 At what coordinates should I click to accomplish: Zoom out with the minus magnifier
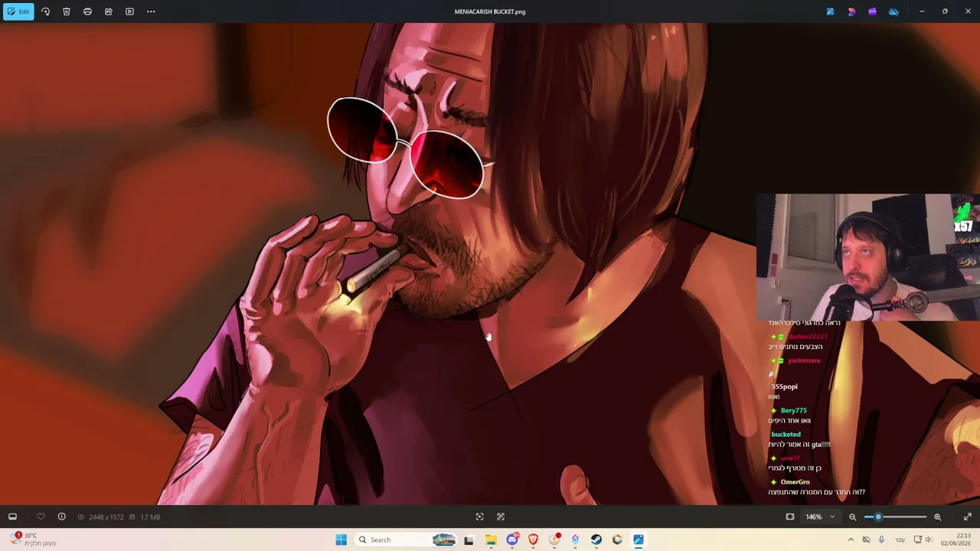point(852,517)
